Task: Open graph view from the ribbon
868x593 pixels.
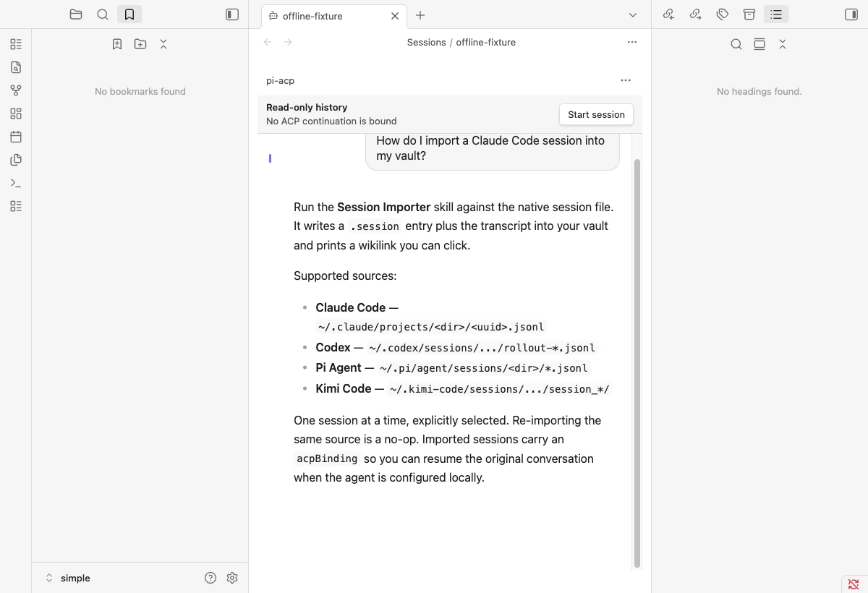Action: (x=16, y=90)
